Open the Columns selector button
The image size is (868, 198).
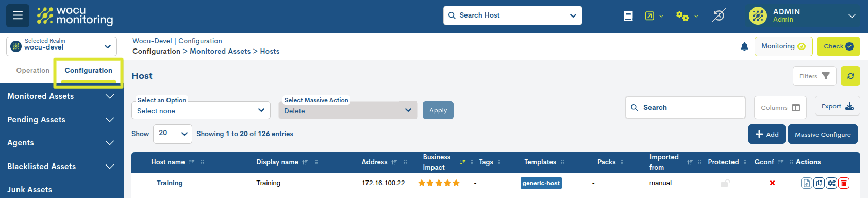(x=780, y=108)
